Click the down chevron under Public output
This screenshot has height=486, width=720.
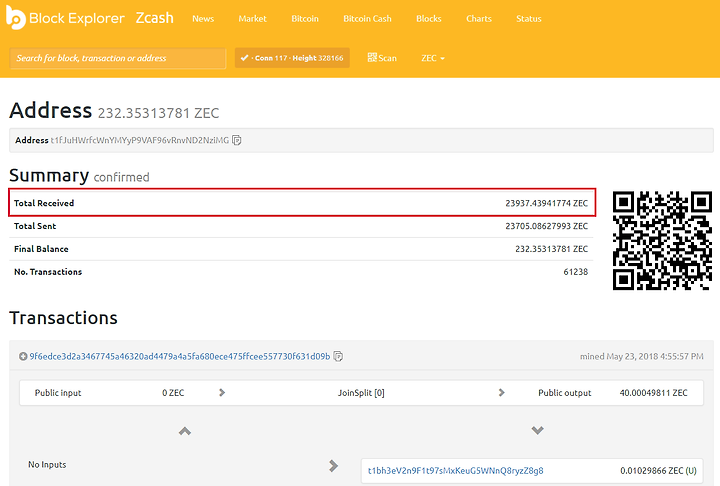538,430
